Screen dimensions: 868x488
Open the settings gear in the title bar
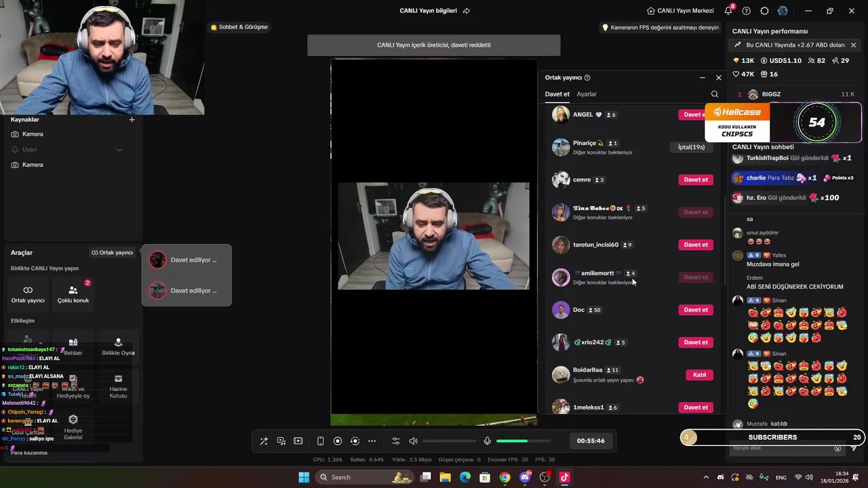click(x=765, y=11)
